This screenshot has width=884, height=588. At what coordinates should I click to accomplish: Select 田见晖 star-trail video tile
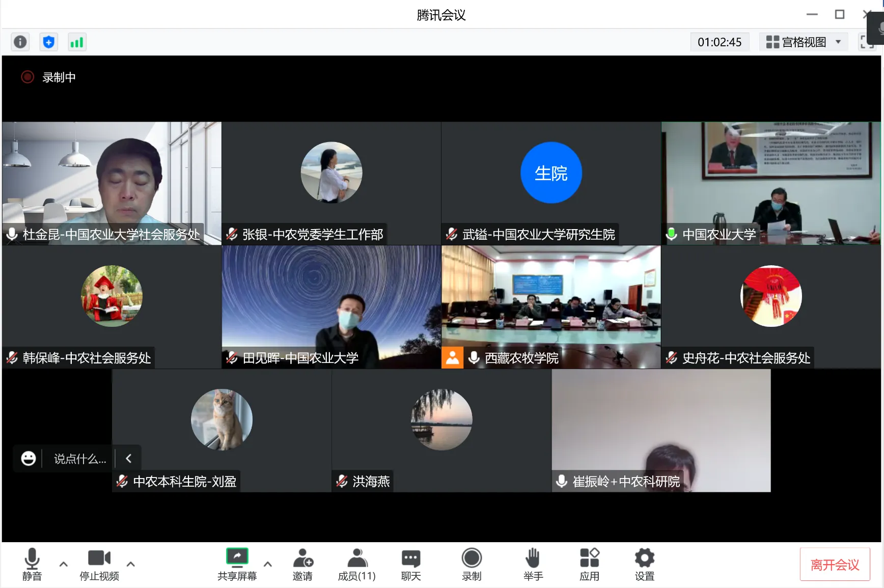pyautogui.click(x=331, y=306)
